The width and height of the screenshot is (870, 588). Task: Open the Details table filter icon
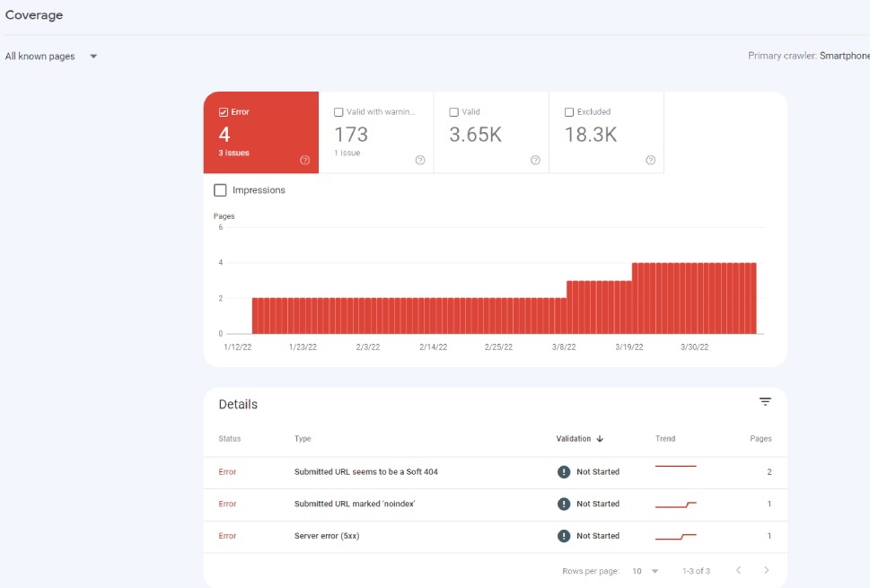[765, 402]
